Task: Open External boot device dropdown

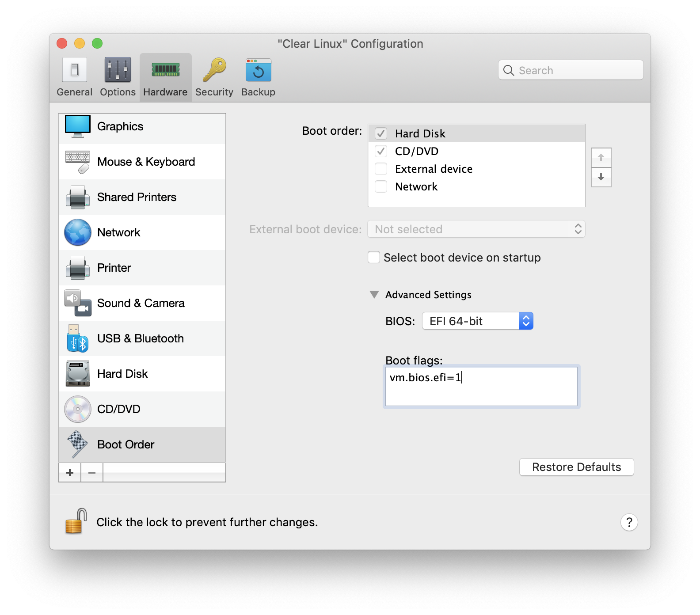Action: 476,229
